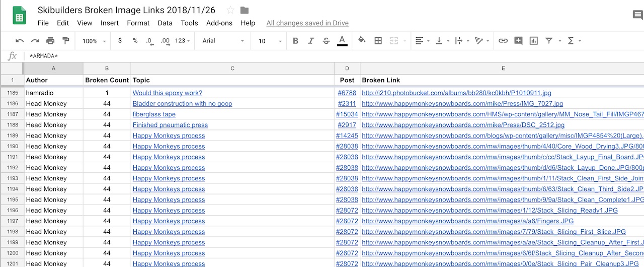Open the 100% zoom dropdown

[x=95, y=41]
